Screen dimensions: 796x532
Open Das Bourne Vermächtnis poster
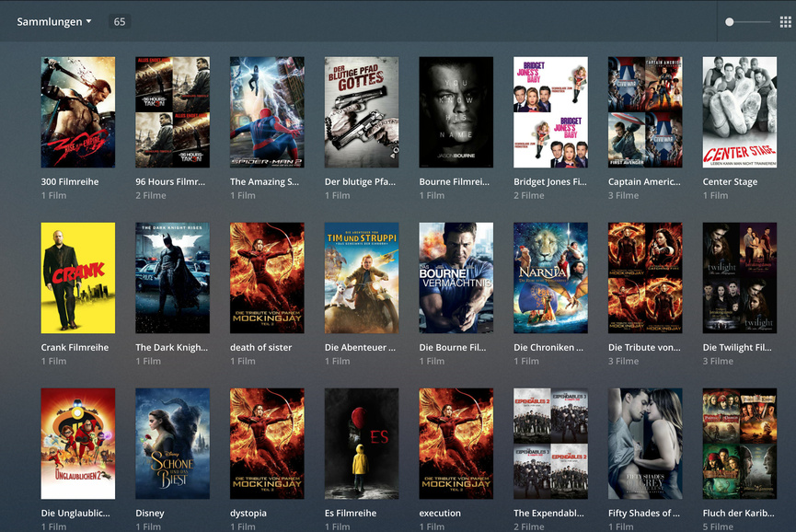456,278
